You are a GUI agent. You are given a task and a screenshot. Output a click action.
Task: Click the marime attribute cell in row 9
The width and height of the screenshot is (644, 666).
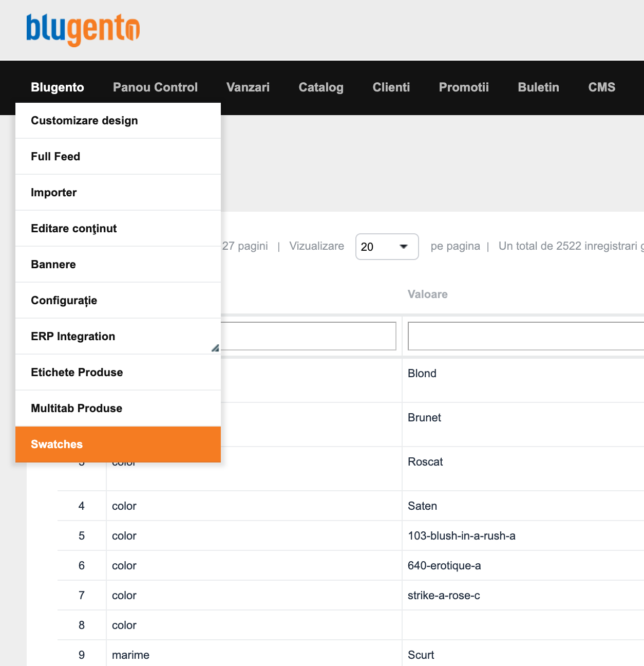click(254, 654)
